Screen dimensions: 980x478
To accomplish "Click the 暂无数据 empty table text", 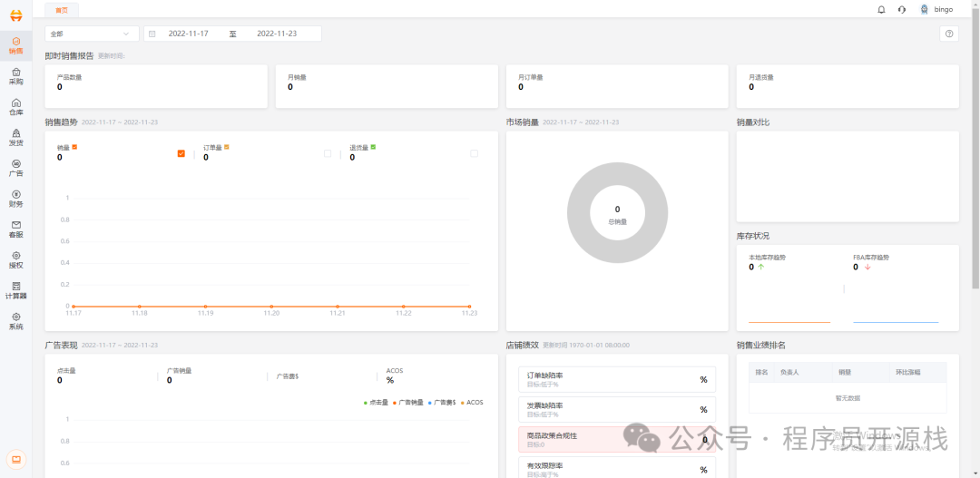I will click(848, 397).
